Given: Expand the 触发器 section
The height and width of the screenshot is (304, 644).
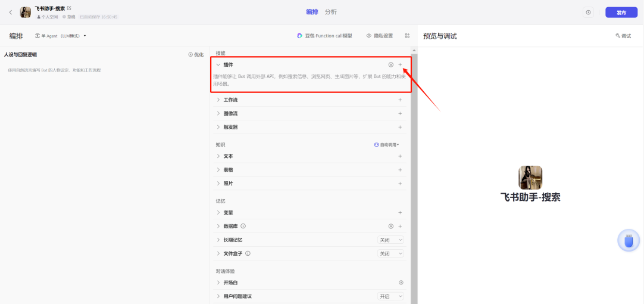Looking at the screenshot, I should (218, 127).
